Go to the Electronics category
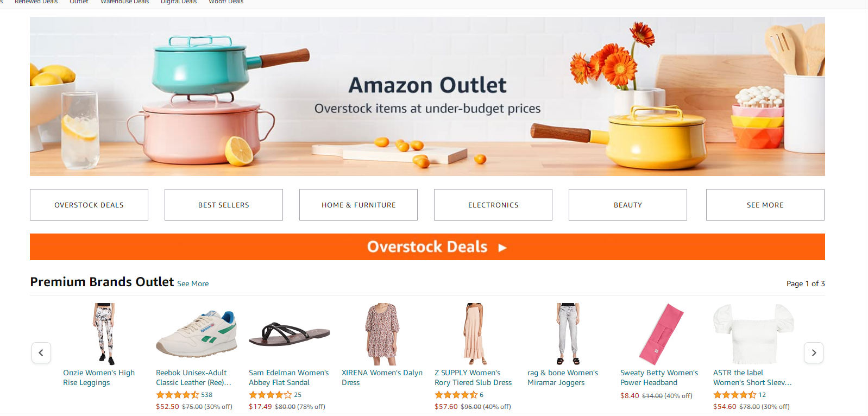The image size is (868, 416). pyautogui.click(x=493, y=205)
